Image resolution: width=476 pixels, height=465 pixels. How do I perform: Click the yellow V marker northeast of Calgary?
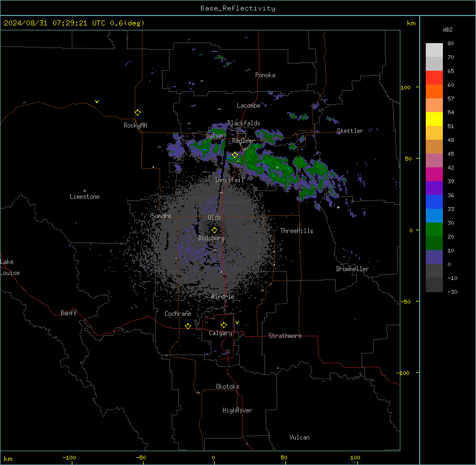[x=237, y=323]
